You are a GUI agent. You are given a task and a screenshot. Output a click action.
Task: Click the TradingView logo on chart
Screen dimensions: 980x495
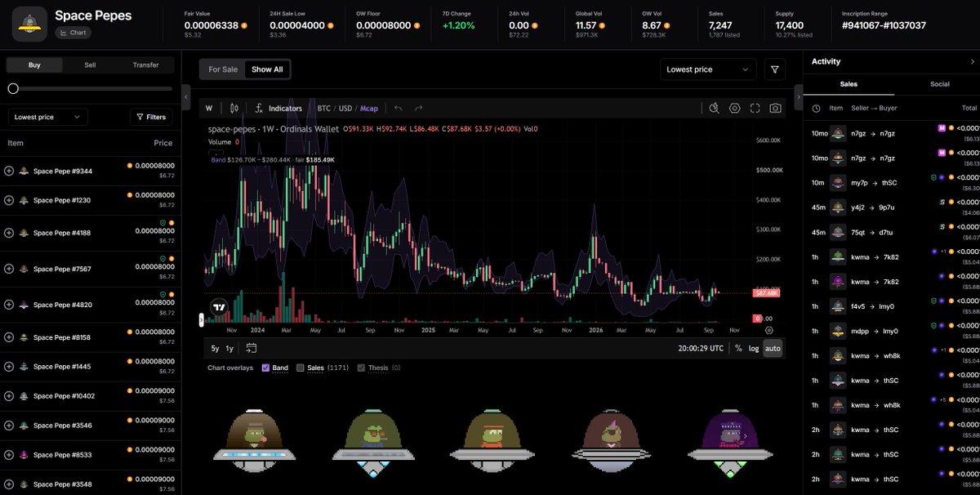coord(218,308)
